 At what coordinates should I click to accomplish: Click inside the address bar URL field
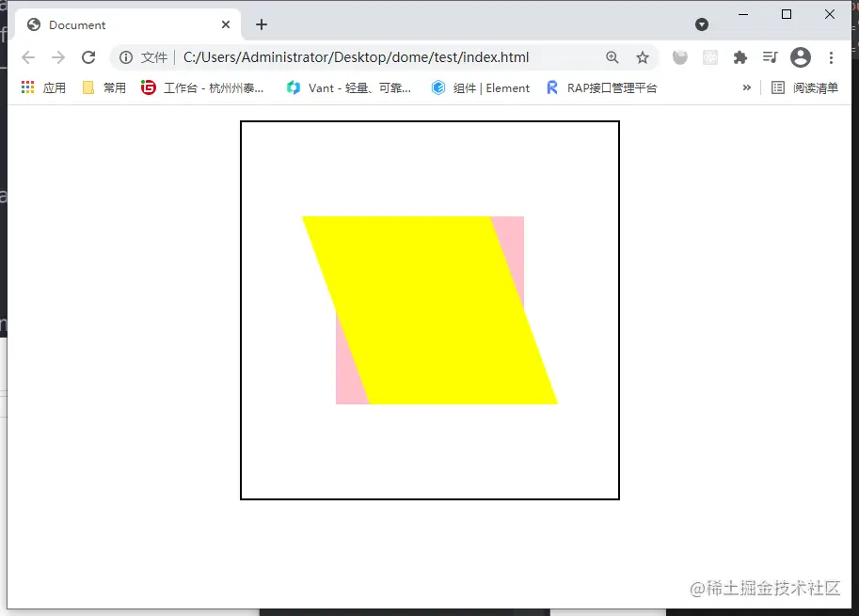pos(358,57)
